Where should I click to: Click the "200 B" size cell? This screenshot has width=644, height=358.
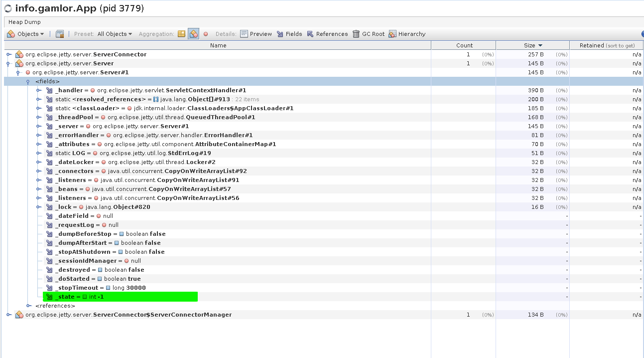[535, 99]
